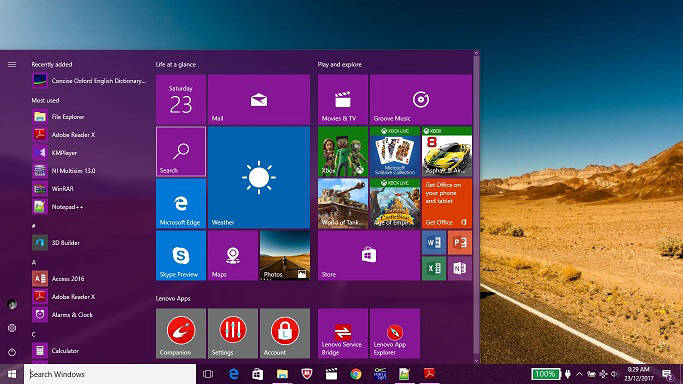Open Lenovo App Explorer tile
Screen dimensions: 683x384
pyautogui.click(x=395, y=333)
